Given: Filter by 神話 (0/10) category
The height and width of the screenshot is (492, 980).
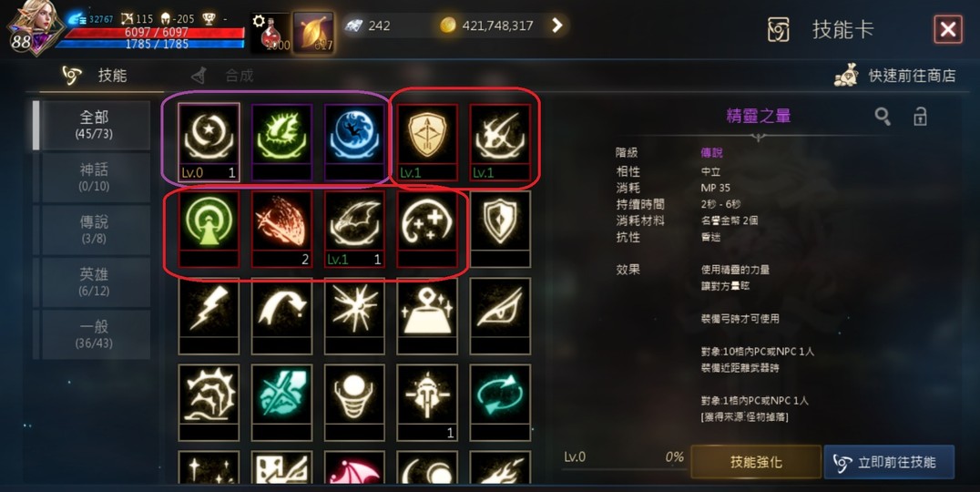Looking at the screenshot, I should tap(95, 177).
